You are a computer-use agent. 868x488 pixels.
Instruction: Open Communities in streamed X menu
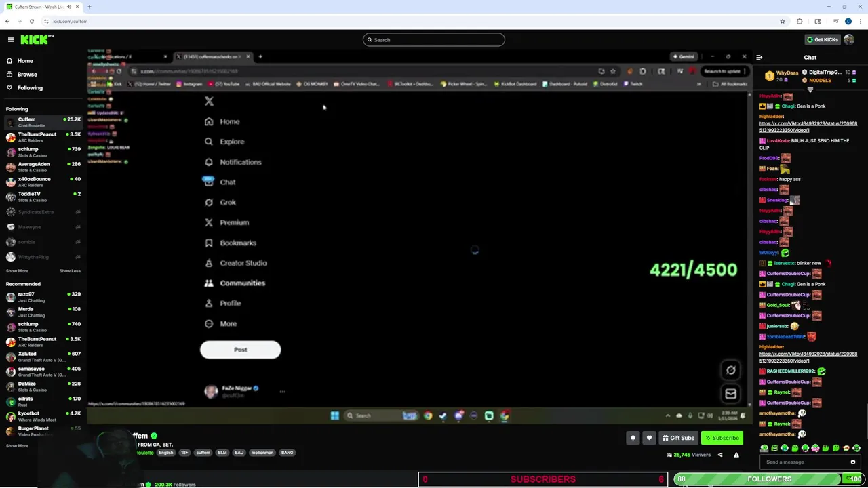tap(235, 283)
